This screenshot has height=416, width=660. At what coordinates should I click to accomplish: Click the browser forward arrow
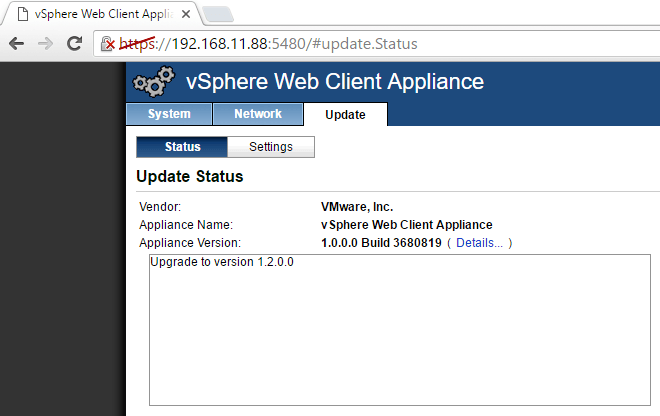point(45,43)
